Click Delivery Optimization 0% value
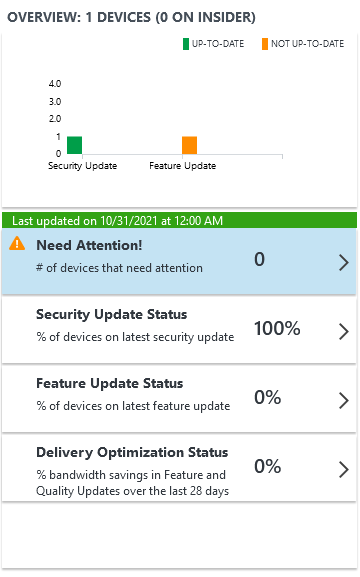Viewport: 360px width, 577px height. (x=268, y=466)
